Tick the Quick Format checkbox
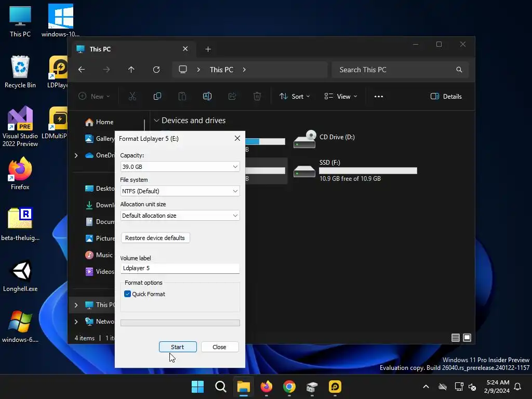This screenshot has width=532, height=399. click(128, 294)
